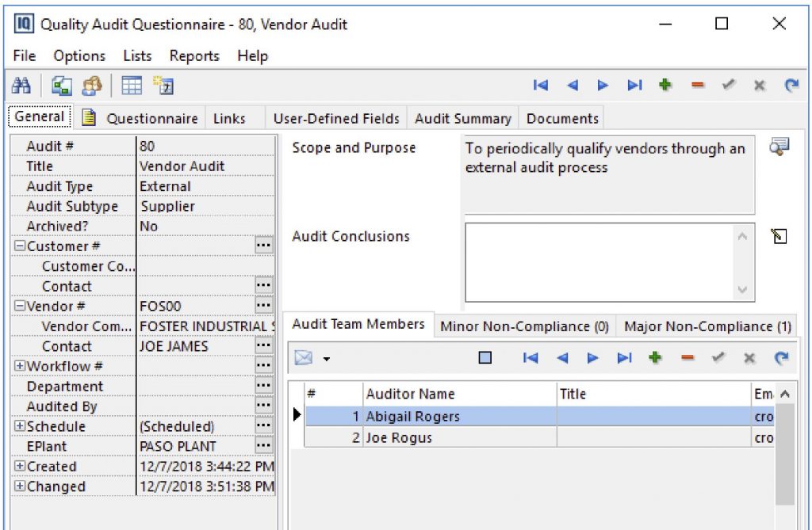Image resolution: width=812 pixels, height=530 pixels.
Task: Click the binoculars search icon
Action: pos(21,86)
